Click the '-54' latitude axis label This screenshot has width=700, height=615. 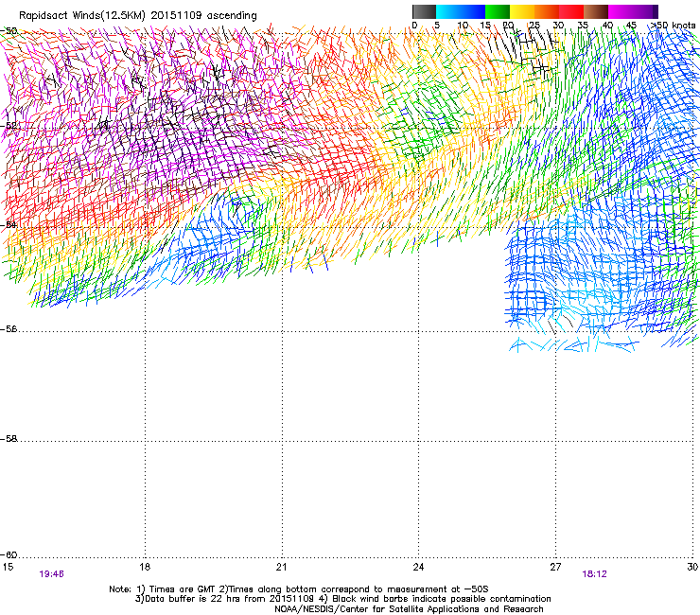(x=9, y=224)
